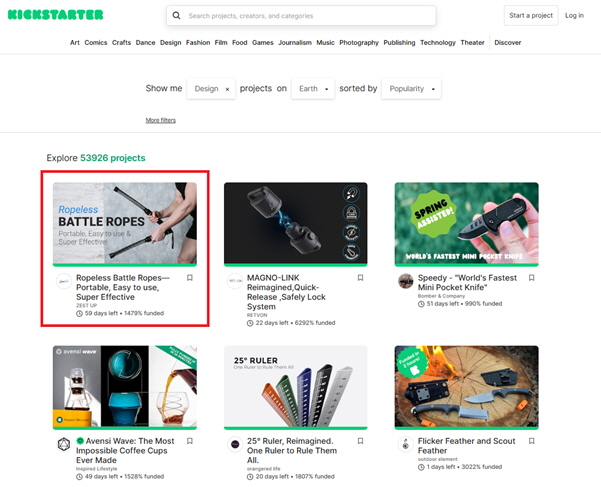Open the Music category
The height and width of the screenshot is (487, 601).
(325, 43)
